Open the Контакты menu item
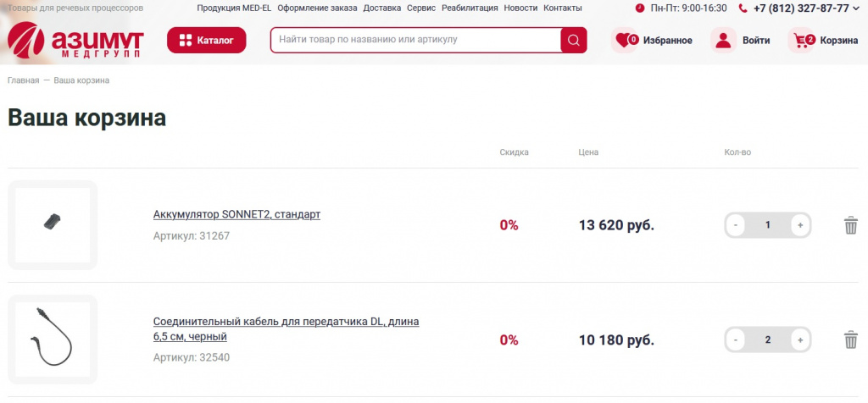 tap(563, 8)
